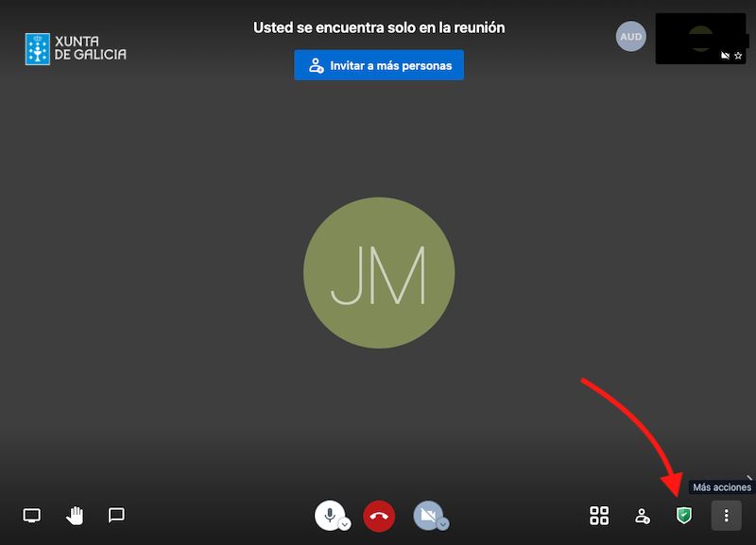Select the local video thumbnail
The image size is (756, 545).
pos(699,38)
